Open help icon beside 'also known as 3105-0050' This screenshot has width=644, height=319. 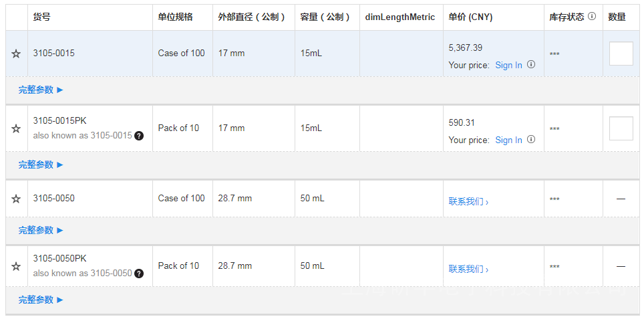[139, 274]
